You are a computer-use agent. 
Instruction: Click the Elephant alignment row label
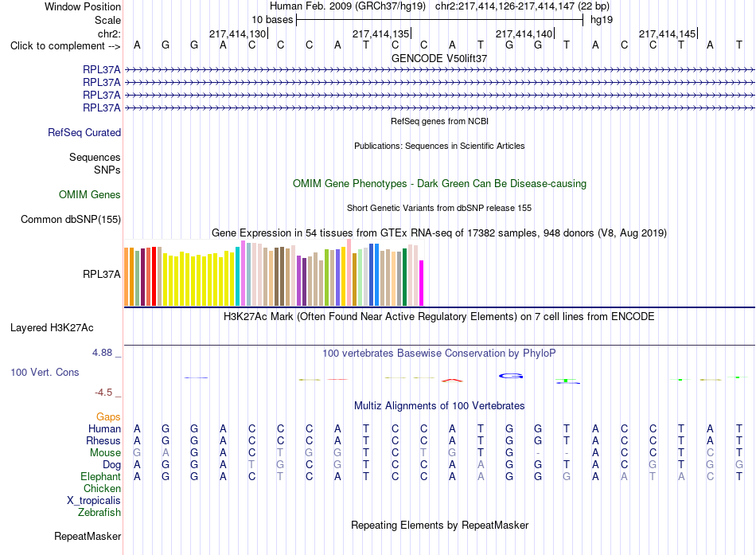(100, 476)
